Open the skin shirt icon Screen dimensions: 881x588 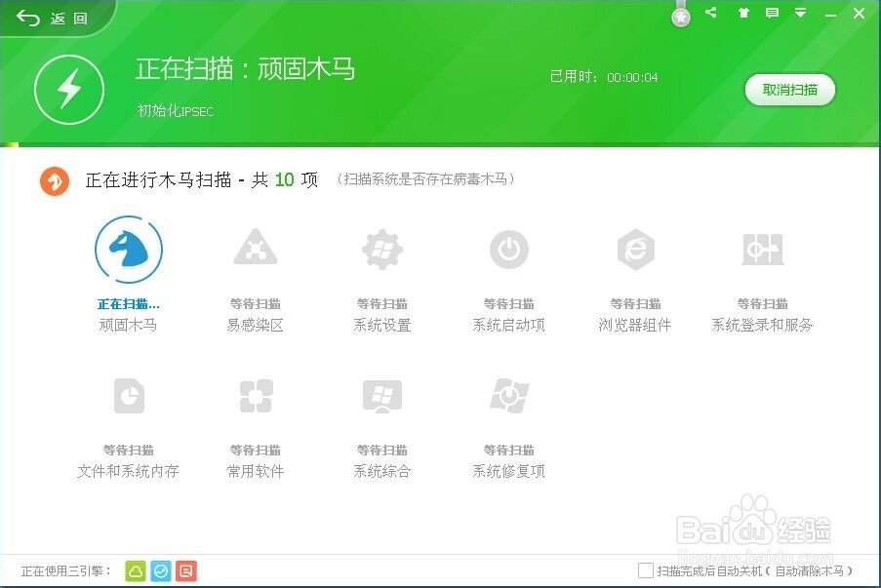coord(743,13)
